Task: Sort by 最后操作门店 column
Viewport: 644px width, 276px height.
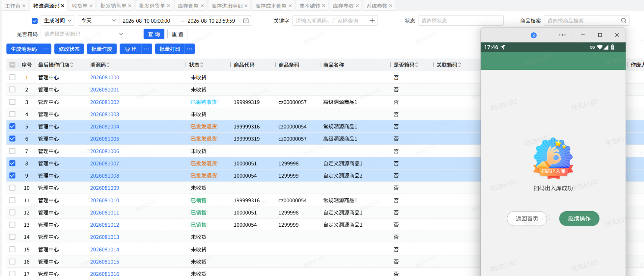Action: pyautogui.click(x=72, y=65)
